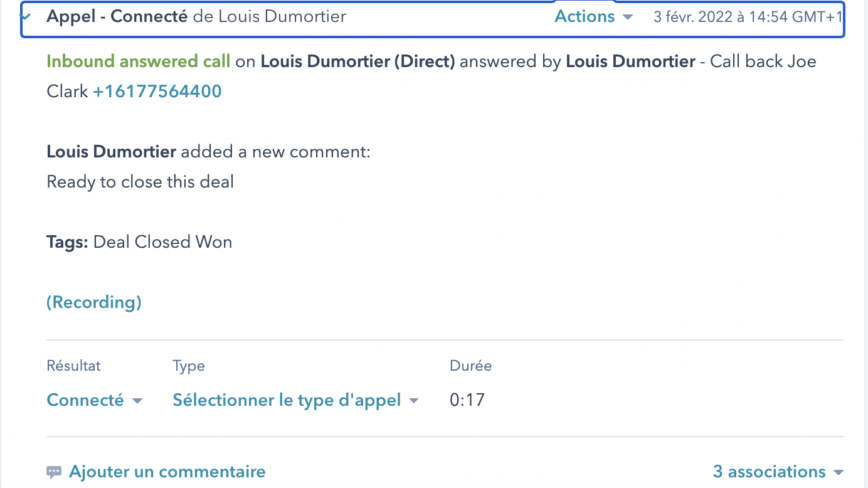Click the caret next to 3 associations
868x488 pixels.
click(x=837, y=472)
